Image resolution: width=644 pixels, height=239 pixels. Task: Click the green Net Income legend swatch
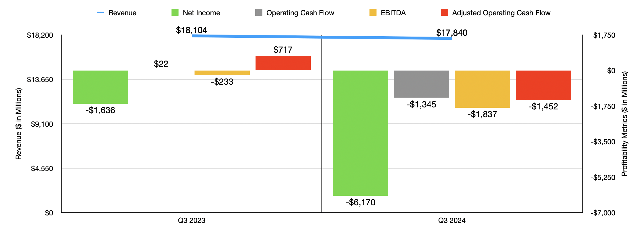click(x=175, y=12)
